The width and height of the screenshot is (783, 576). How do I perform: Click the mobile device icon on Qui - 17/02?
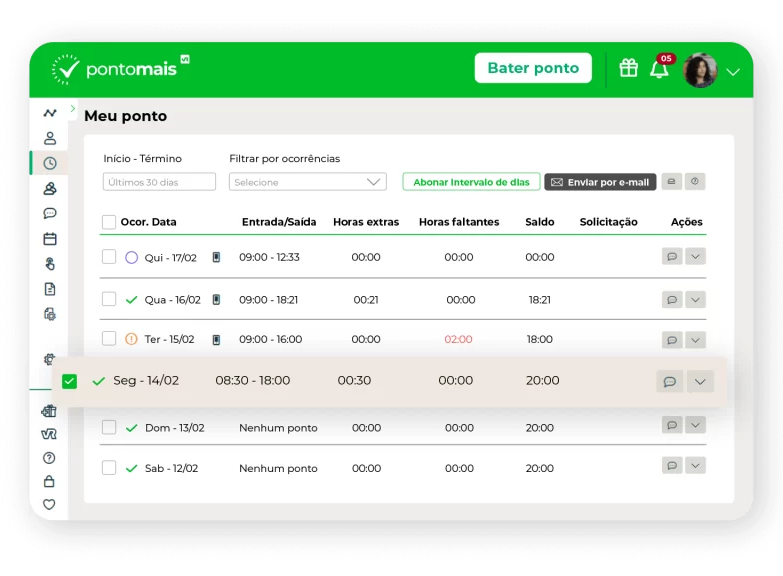point(216,257)
